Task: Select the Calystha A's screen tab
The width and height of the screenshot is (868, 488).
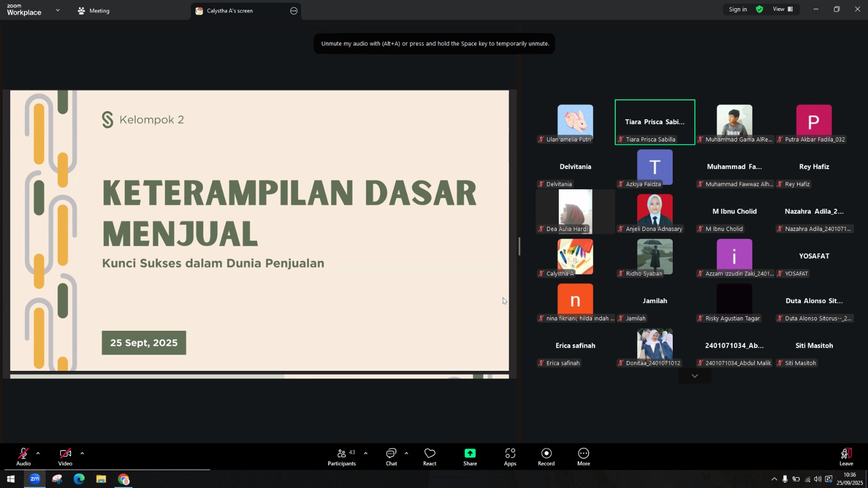Action: 229,11
